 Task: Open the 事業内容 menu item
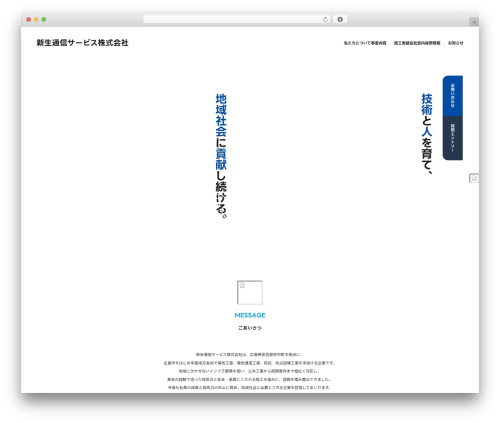pos(378,43)
